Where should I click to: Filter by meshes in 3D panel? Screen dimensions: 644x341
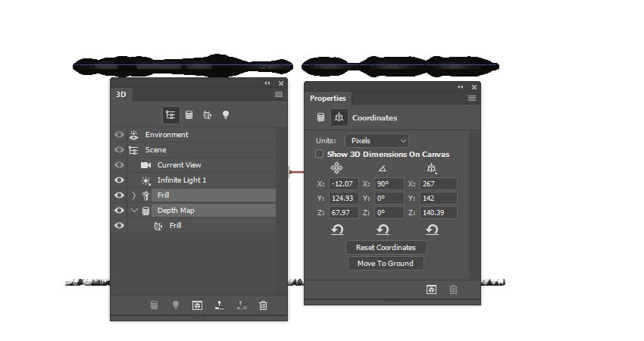pyautogui.click(x=189, y=115)
